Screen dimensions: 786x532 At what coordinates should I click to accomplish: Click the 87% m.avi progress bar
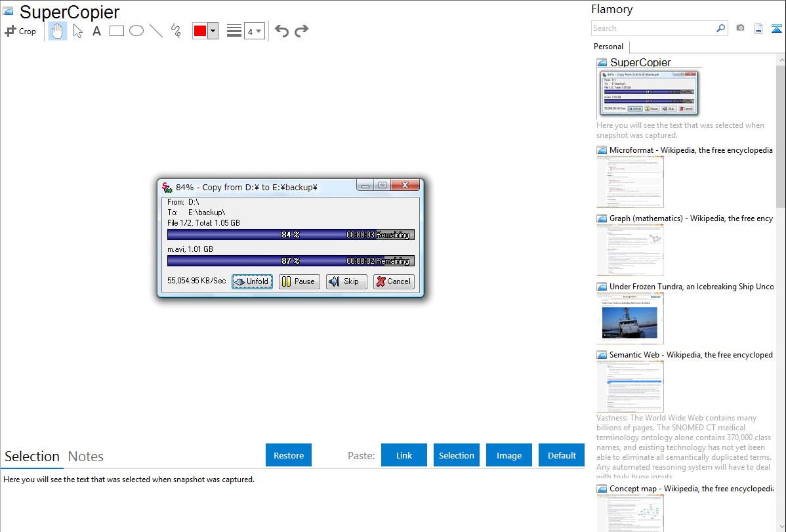point(291,260)
